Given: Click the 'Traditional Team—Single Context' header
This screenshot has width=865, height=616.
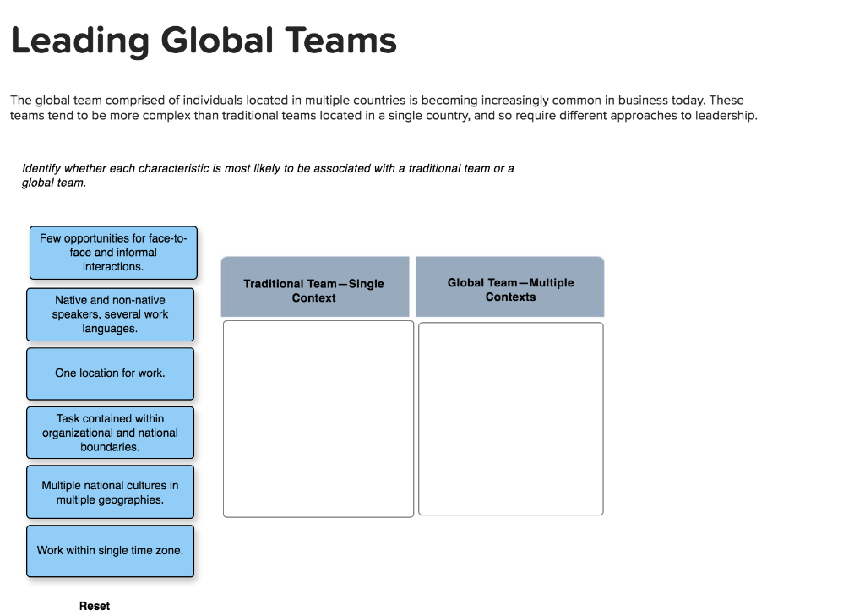Looking at the screenshot, I should (x=315, y=291).
